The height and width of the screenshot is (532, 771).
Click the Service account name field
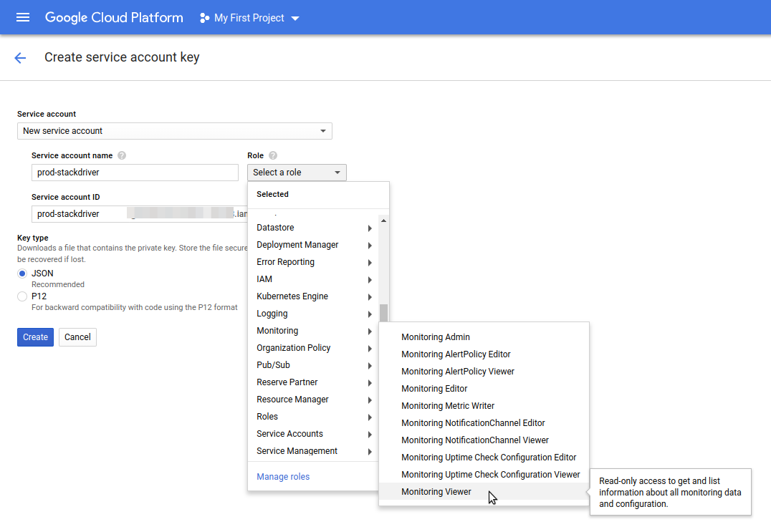(x=135, y=173)
